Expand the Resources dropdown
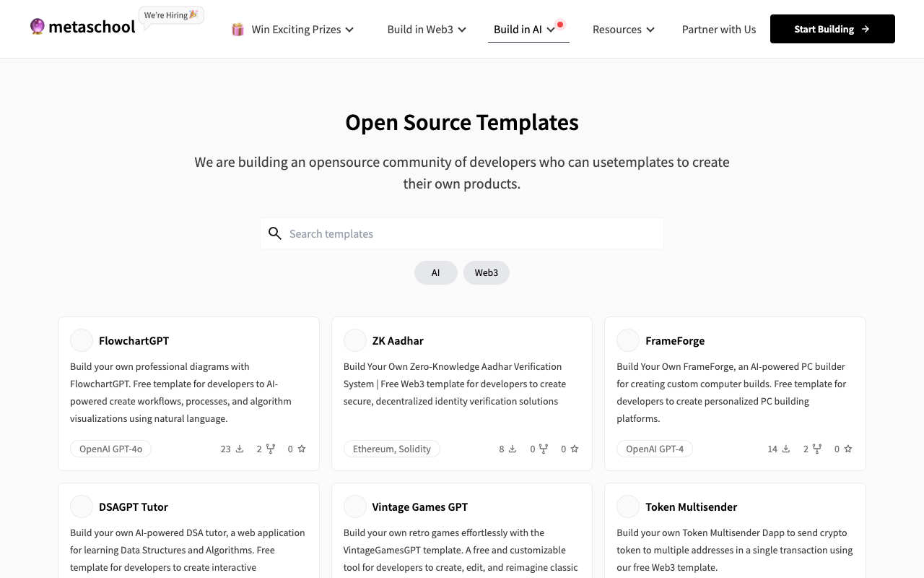The width and height of the screenshot is (924, 578). point(623,29)
